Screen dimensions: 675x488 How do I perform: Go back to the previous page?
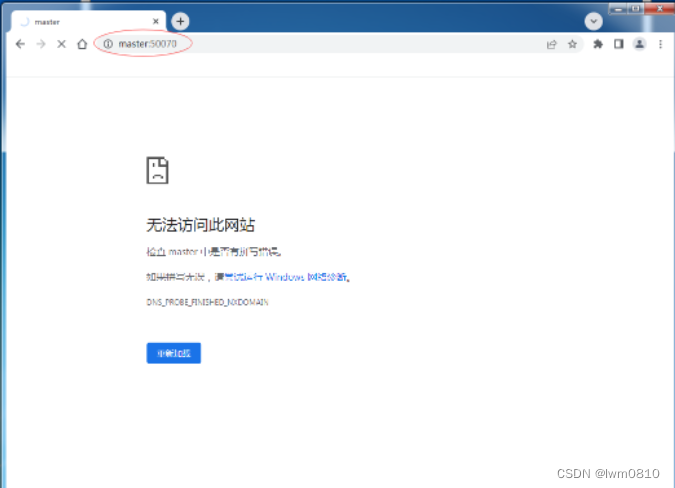point(20,44)
